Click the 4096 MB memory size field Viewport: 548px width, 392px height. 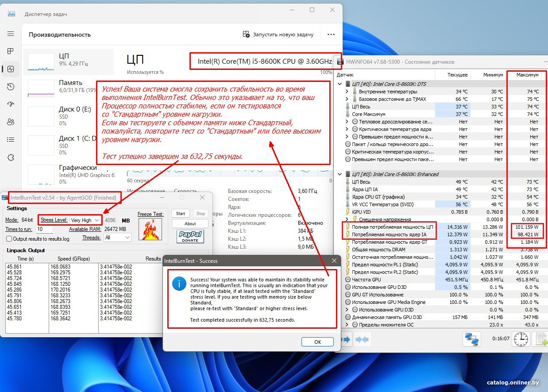pyautogui.click(x=110, y=220)
